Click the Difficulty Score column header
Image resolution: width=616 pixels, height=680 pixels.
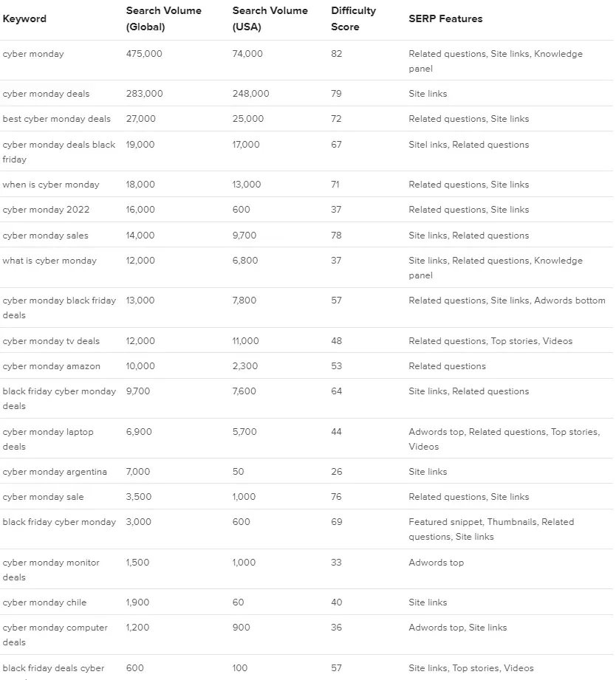pyautogui.click(x=353, y=19)
